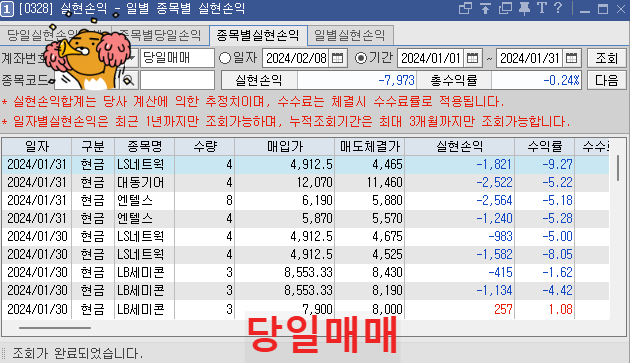Click the start date field 2024/01/01

pyautogui.click(x=431, y=58)
